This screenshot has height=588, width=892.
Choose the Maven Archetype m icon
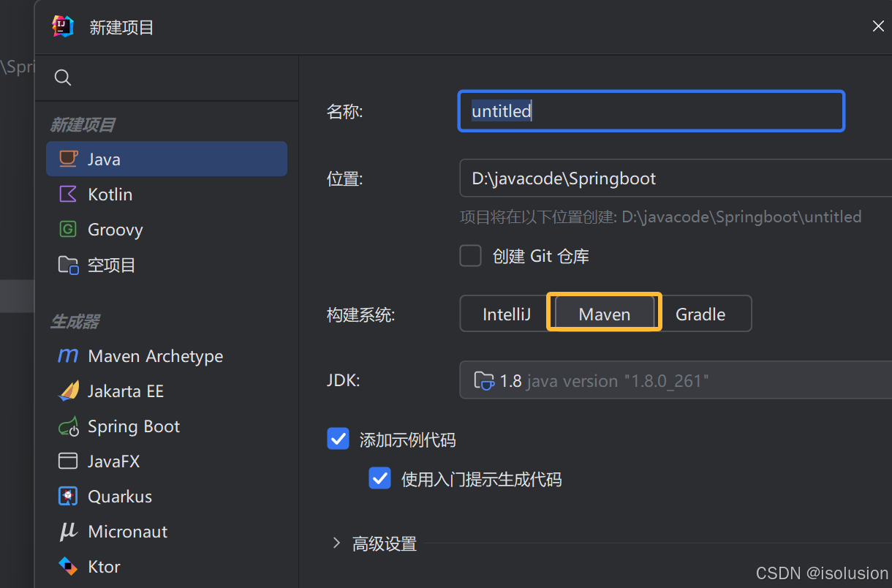click(68, 356)
